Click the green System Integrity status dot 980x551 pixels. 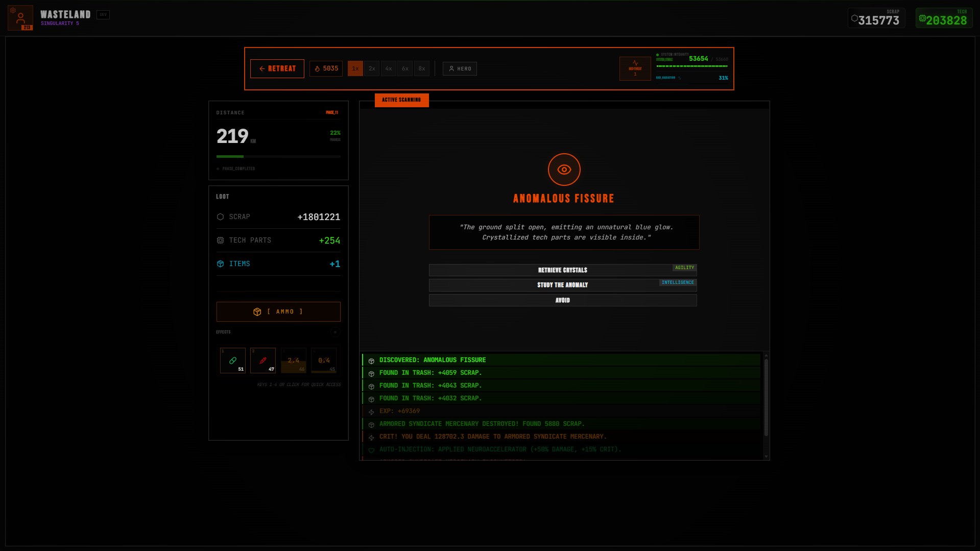tap(658, 55)
